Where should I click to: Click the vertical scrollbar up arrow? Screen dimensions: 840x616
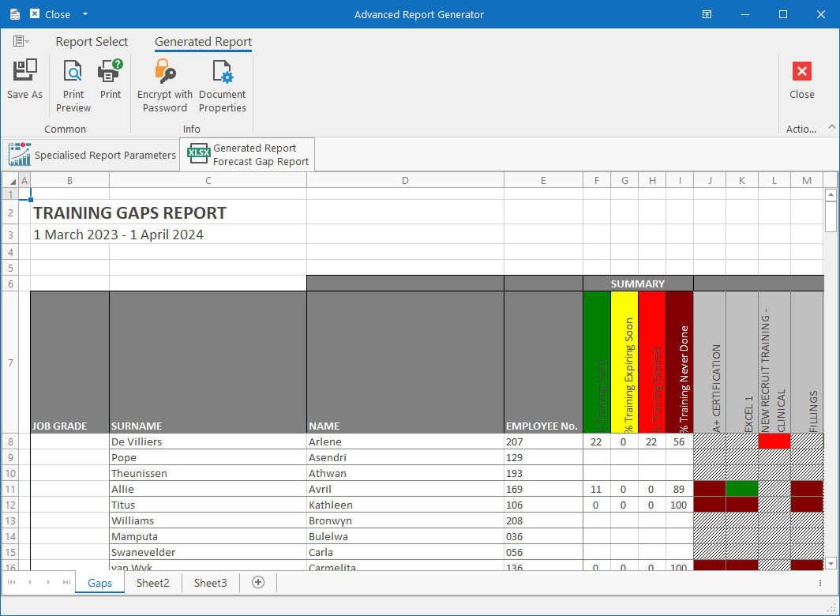click(x=831, y=194)
